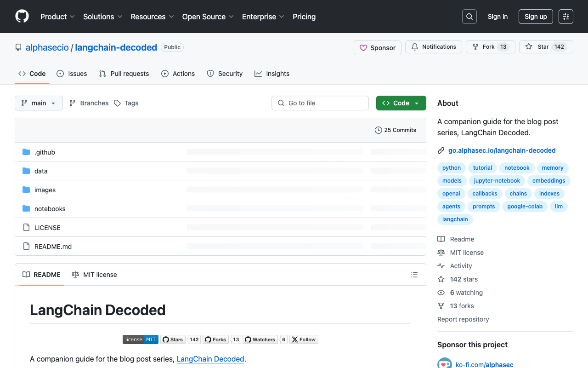Image resolution: width=588 pixels, height=368 pixels.
Task: Open MIT license link in About sidebar
Action: click(x=461, y=253)
